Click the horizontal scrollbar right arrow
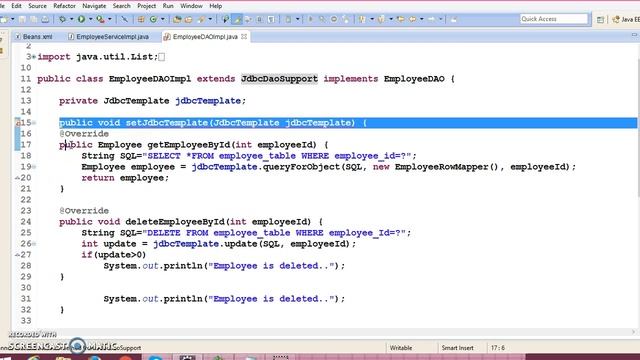The height and width of the screenshot is (360, 640). click(x=634, y=332)
